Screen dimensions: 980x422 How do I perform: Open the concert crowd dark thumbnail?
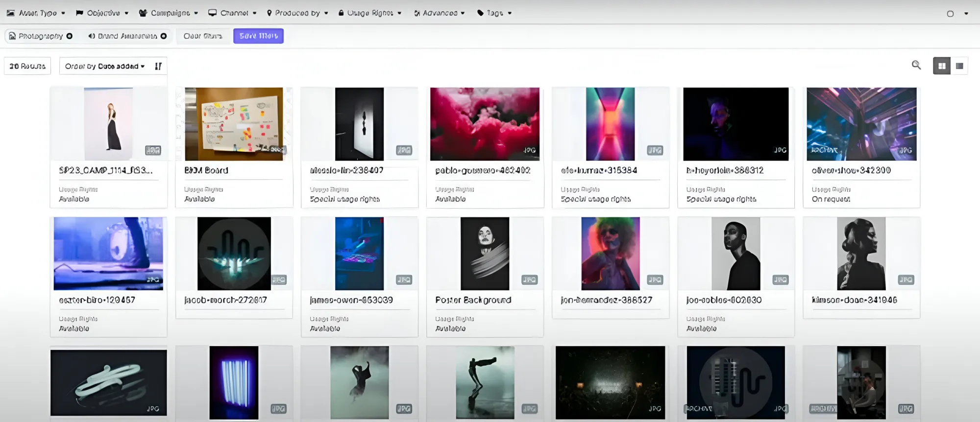[x=610, y=383]
